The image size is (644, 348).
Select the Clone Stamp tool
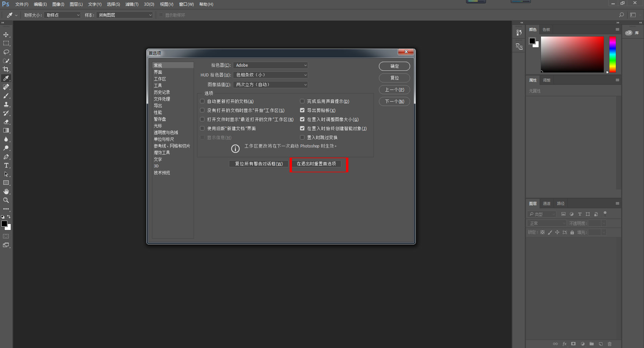coord(6,104)
